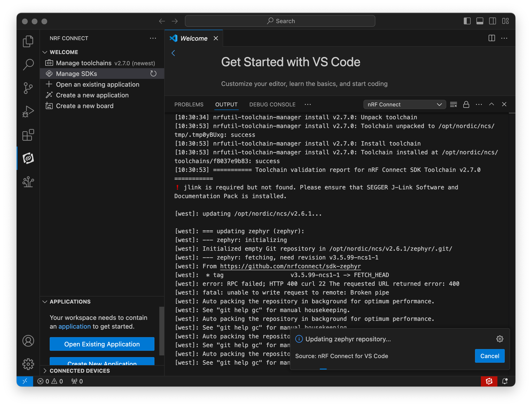
Task: Click the refresh icon on Manage SDKs row
Action: click(x=153, y=74)
